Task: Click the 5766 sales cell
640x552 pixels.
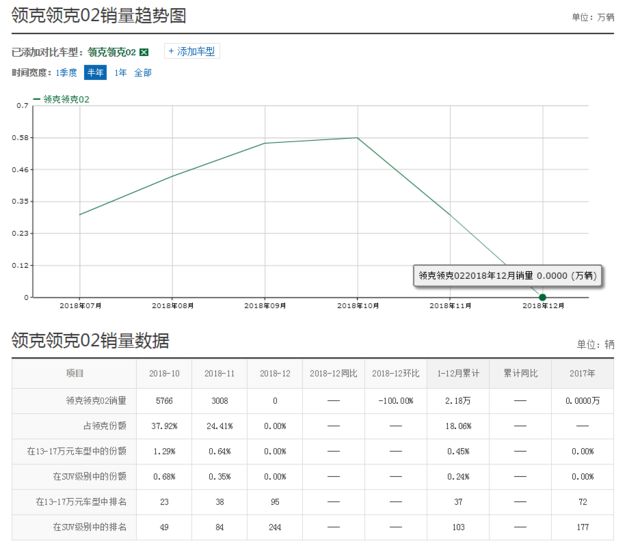Action: [164, 401]
